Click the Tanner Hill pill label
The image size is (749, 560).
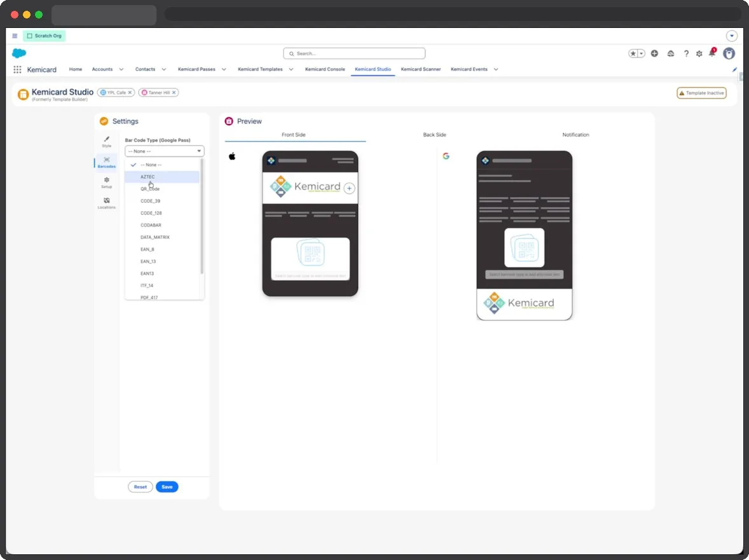pos(159,93)
